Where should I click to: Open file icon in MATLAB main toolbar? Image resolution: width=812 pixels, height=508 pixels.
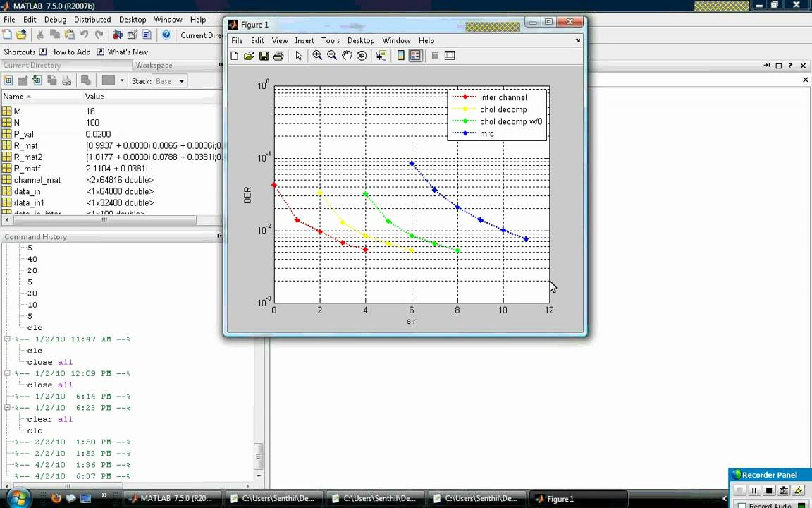coord(21,35)
